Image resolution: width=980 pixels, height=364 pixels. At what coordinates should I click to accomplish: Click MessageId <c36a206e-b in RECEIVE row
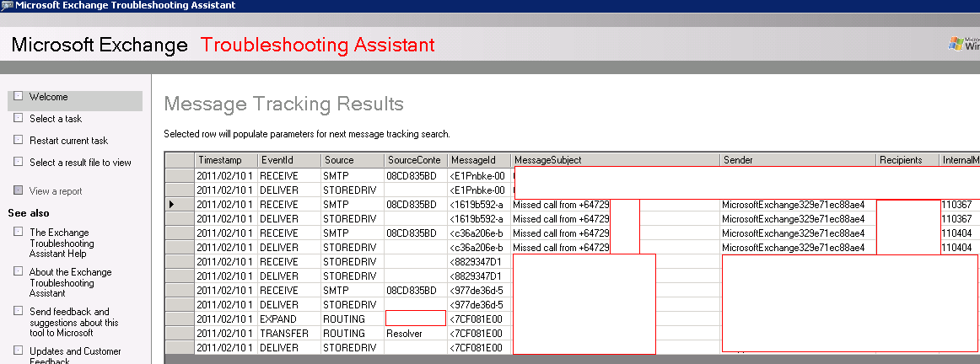pos(479,233)
